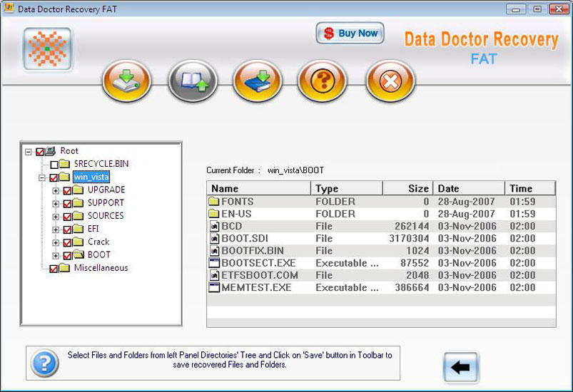Select the Crack label in tree
The height and width of the screenshot is (392, 573).
pos(98,242)
